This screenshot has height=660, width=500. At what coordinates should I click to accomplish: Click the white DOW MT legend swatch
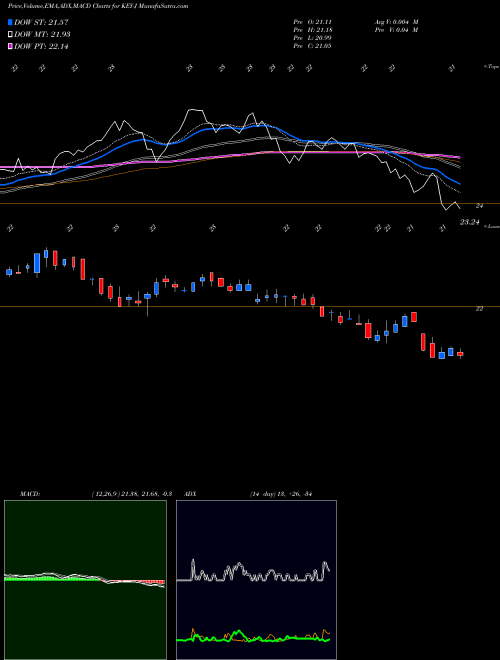click(x=11, y=34)
